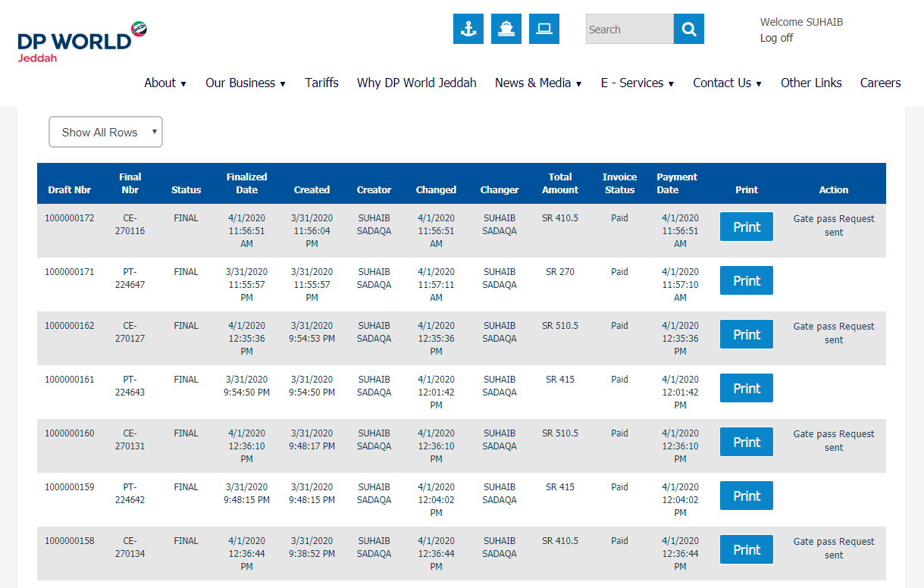
Task: Print the invoice numbered CE-270134
Action: (746, 549)
